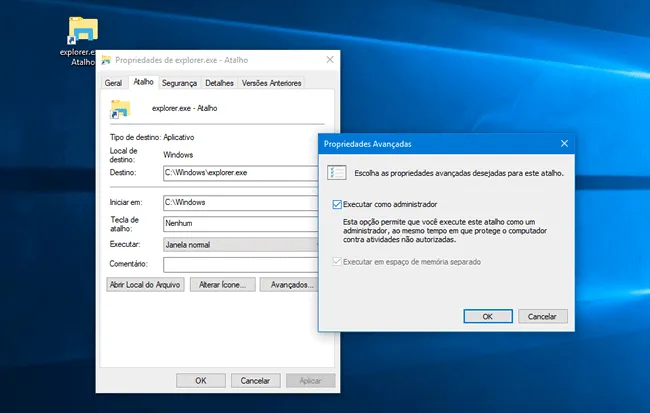Click the empty Comentário field
Screen dimensions: 650x413
click(240, 264)
